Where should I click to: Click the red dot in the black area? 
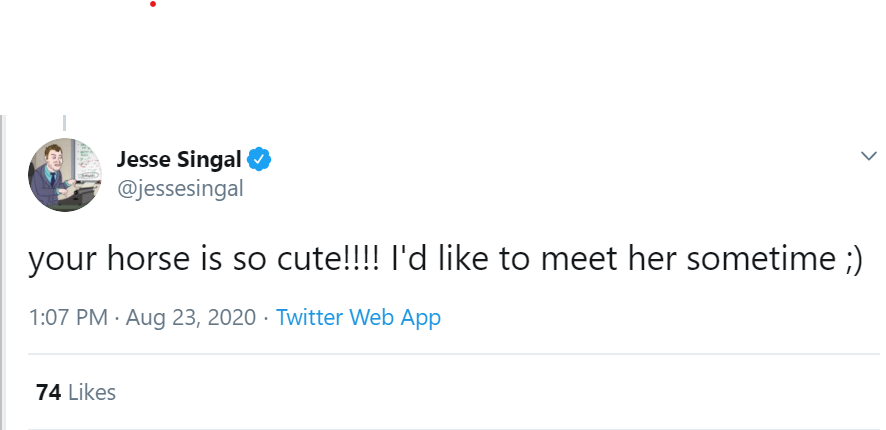click(153, 4)
